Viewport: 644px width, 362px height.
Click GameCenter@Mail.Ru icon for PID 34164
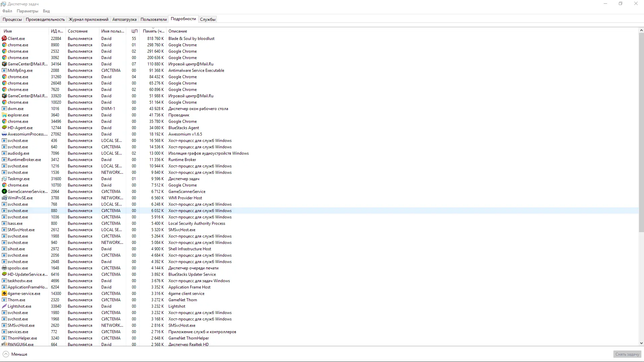pos(4,64)
